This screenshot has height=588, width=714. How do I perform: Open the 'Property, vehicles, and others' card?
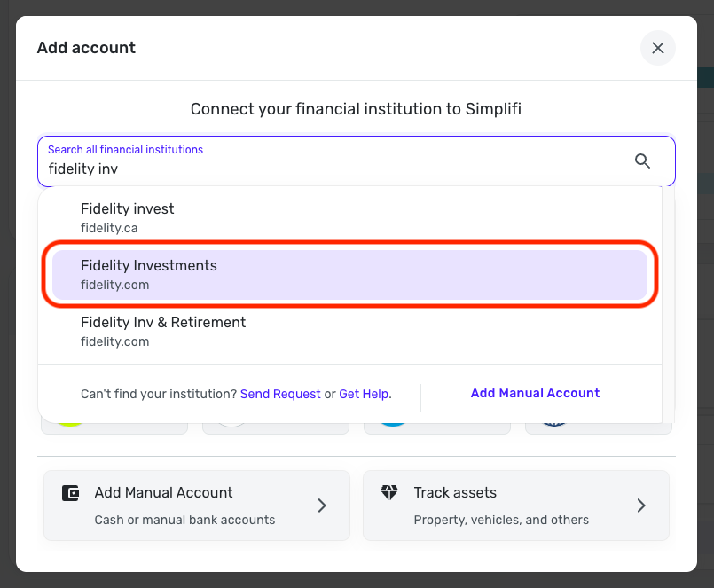tap(501, 520)
